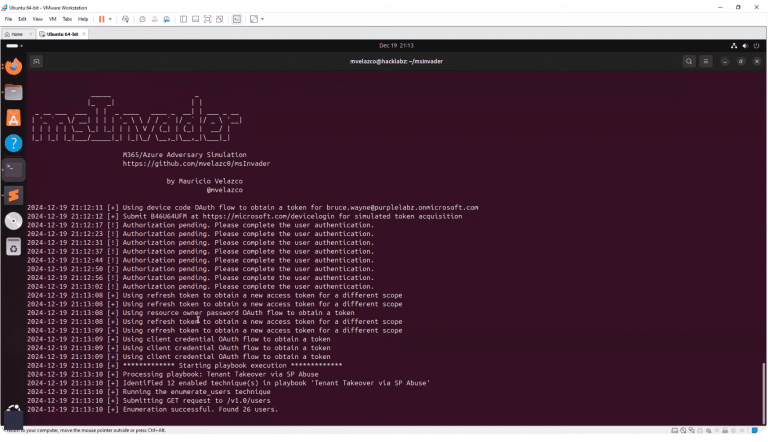Screen dimensions: 768x442
Task: Open the Files app from the dock
Action: click(x=14, y=92)
